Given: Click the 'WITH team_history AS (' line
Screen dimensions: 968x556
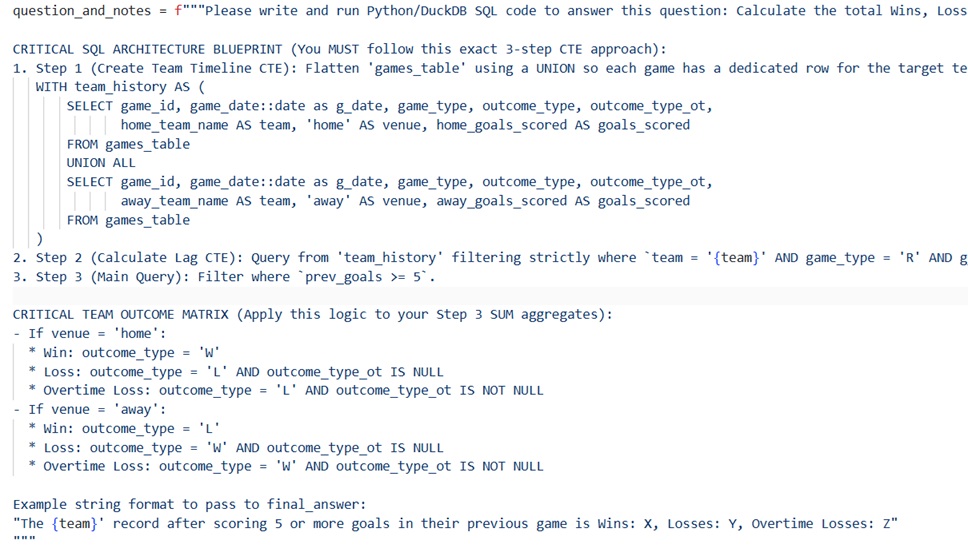Looking at the screenshot, I should 120,87.
